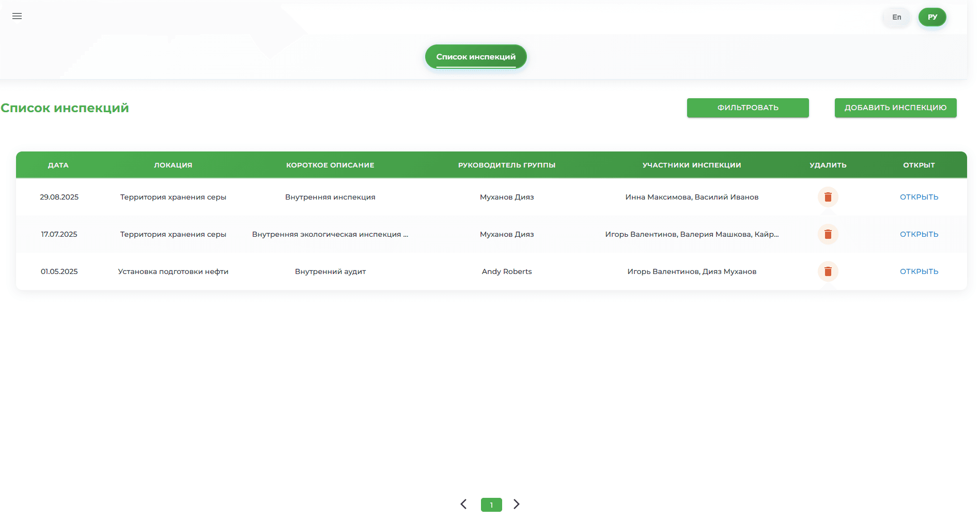Open the Список инспекций tab
Screen dimensions: 980x518
(x=476, y=57)
